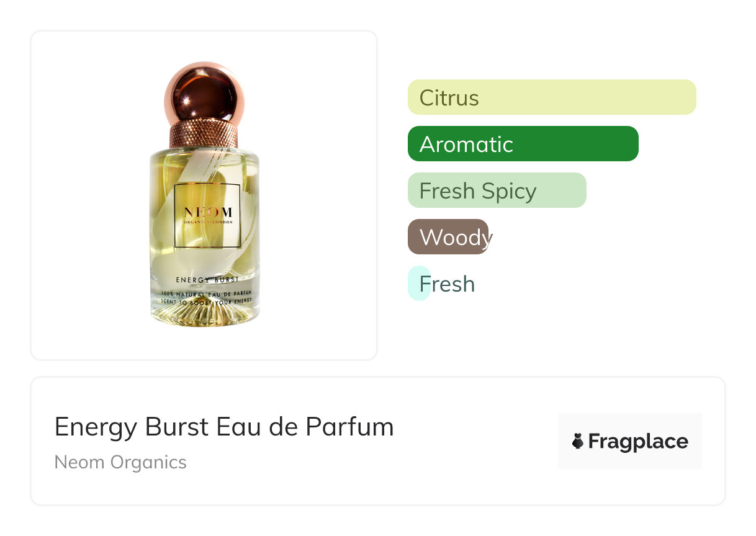
Task: Open the perfume bottle product image
Action: coord(204,195)
